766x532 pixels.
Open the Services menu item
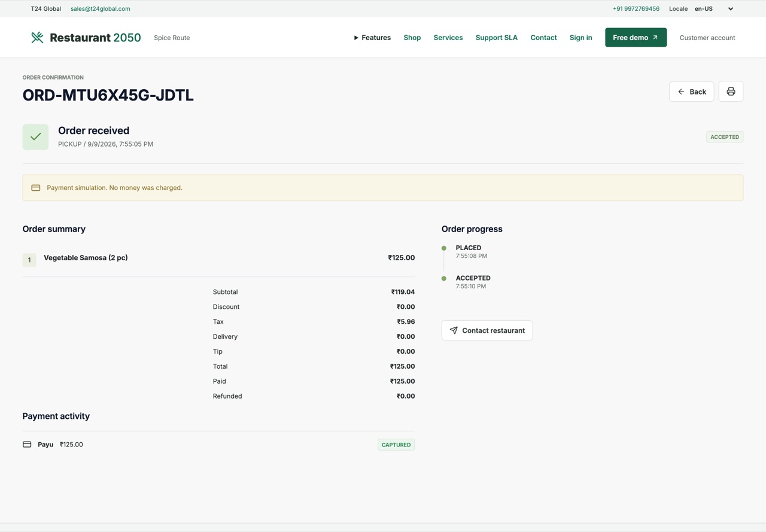pyautogui.click(x=448, y=38)
